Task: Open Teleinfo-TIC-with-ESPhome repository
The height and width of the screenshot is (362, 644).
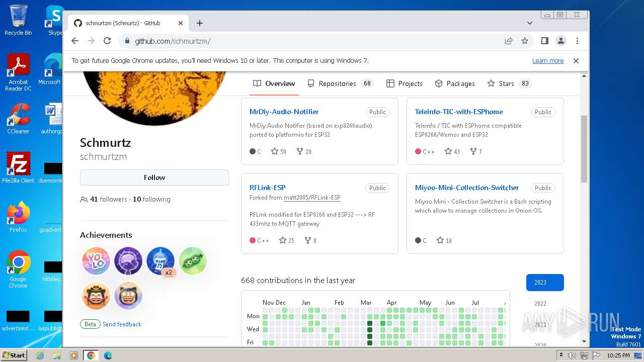Action: (459, 112)
